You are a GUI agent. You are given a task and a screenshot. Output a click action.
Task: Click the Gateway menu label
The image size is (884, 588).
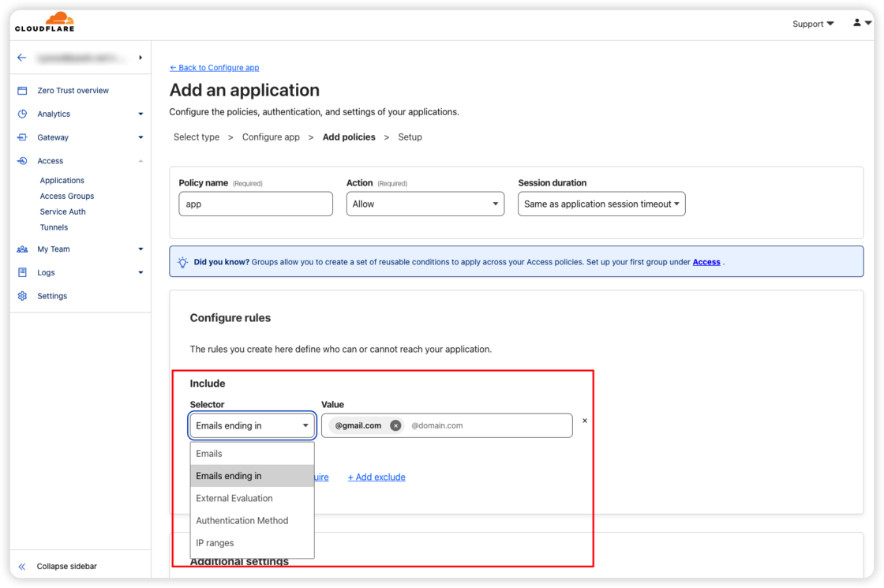tap(53, 137)
